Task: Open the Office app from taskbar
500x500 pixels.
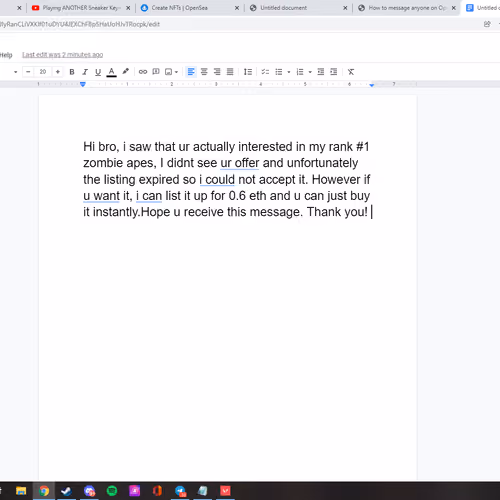Action: (157, 491)
